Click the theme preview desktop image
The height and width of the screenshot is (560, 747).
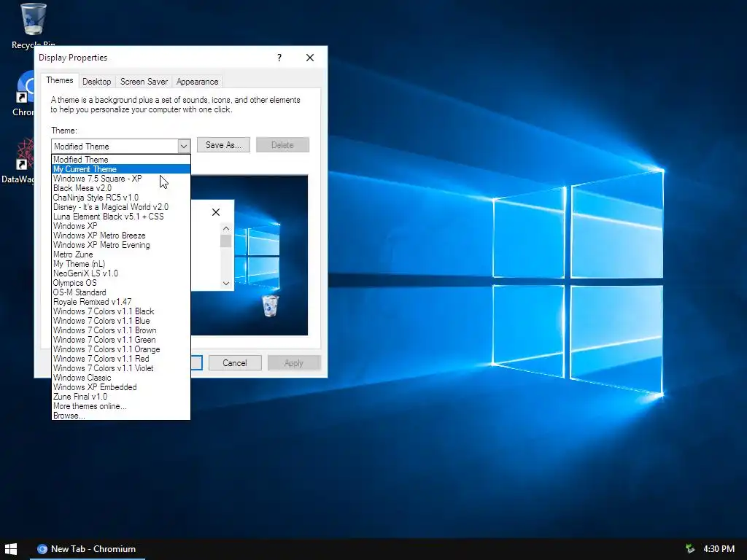(249, 255)
